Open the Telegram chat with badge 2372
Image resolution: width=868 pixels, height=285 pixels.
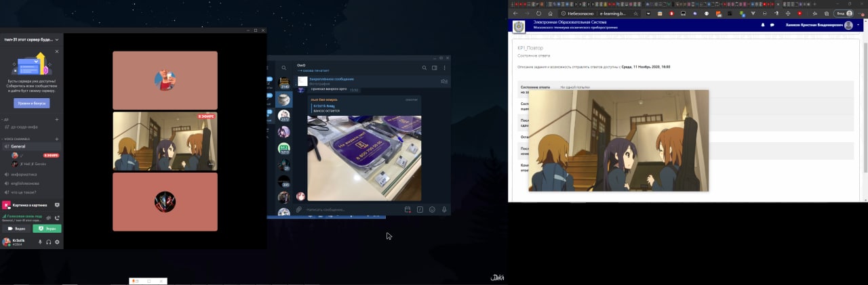point(284,116)
